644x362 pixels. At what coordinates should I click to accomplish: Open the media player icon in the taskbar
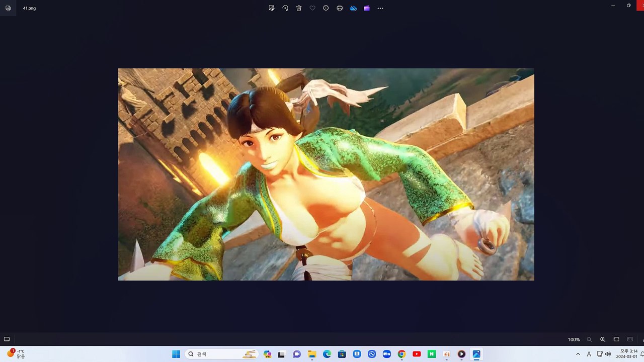tap(461, 354)
